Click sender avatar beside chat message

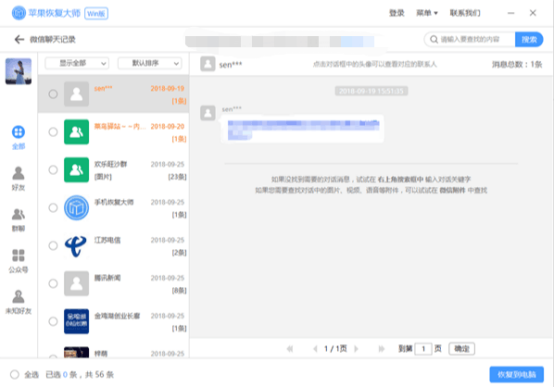coord(208,113)
